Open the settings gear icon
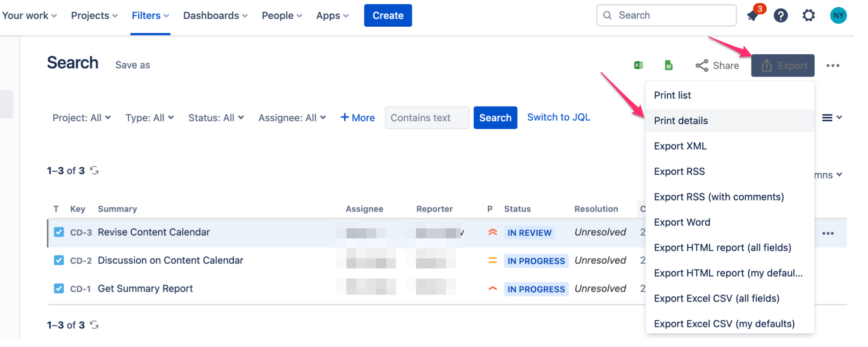Image resolution: width=868 pixels, height=347 pixels. pyautogui.click(x=809, y=16)
